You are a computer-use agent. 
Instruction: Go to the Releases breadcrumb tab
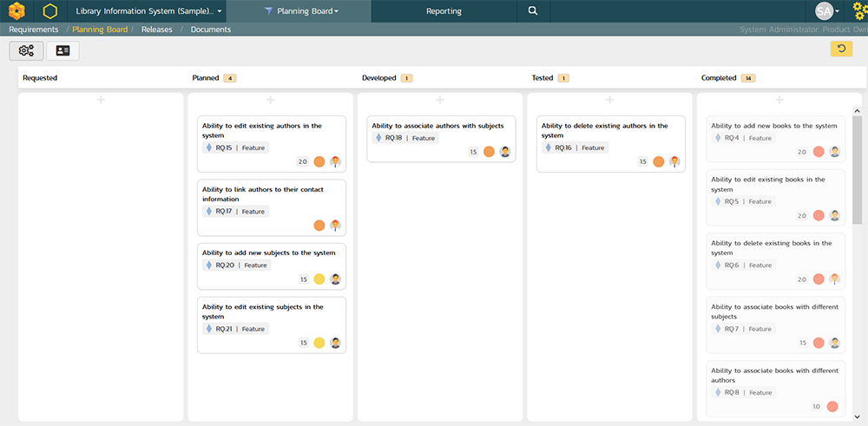pyautogui.click(x=156, y=29)
